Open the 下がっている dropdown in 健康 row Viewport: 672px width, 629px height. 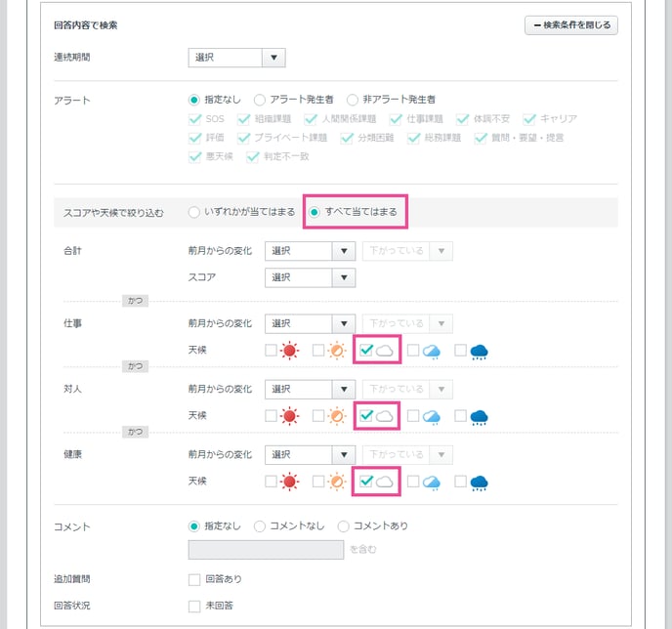point(407,454)
